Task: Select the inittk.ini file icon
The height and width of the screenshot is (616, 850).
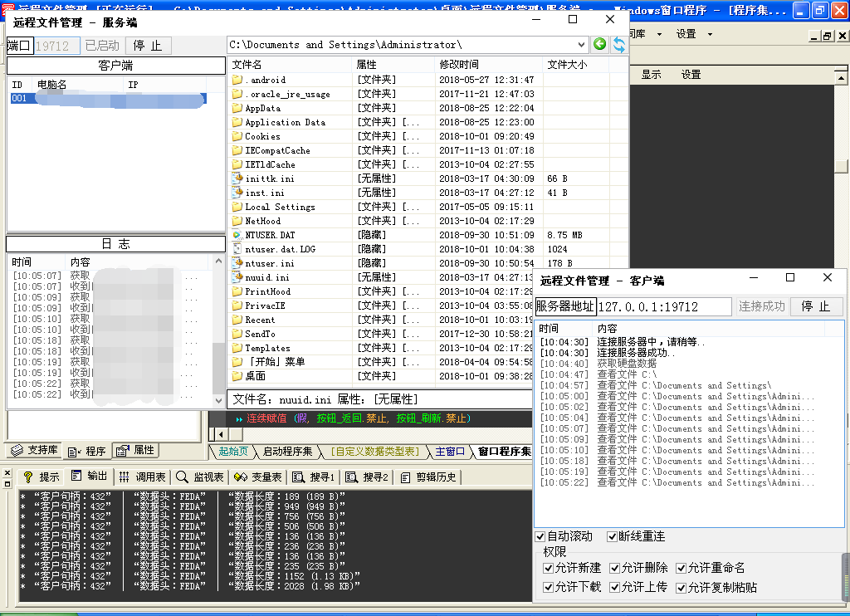Action: 237,178
